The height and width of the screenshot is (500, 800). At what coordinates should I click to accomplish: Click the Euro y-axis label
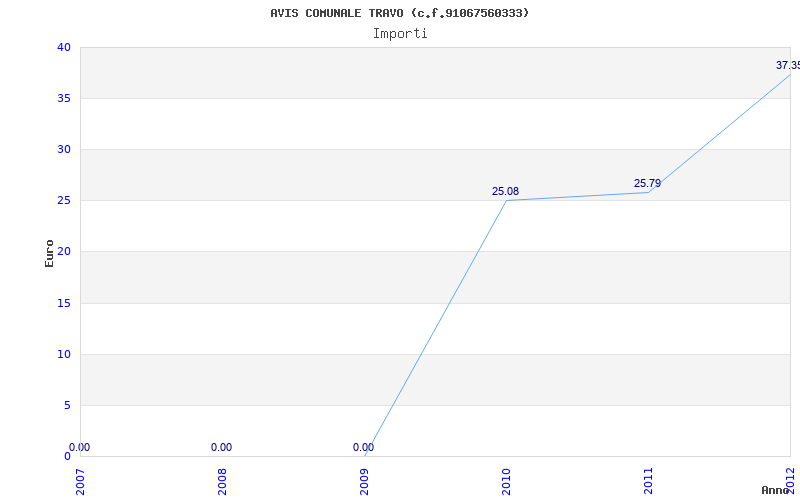coord(49,253)
